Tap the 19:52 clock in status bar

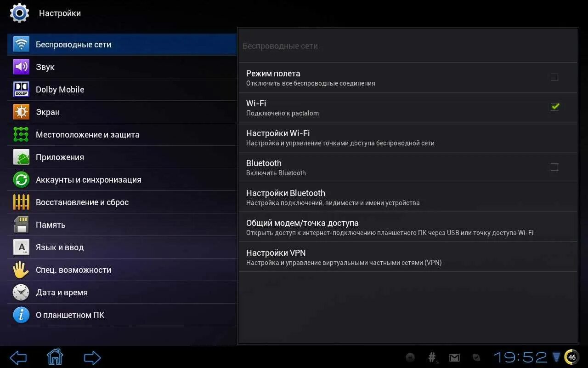point(520,357)
